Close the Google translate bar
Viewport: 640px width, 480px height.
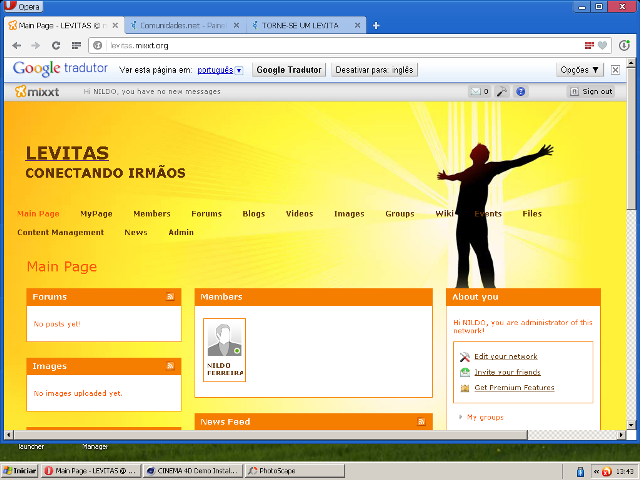coord(615,70)
